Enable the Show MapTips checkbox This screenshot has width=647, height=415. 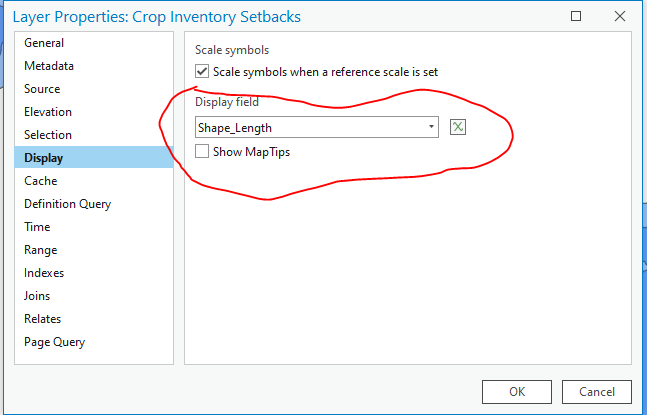click(x=203, y=152)
